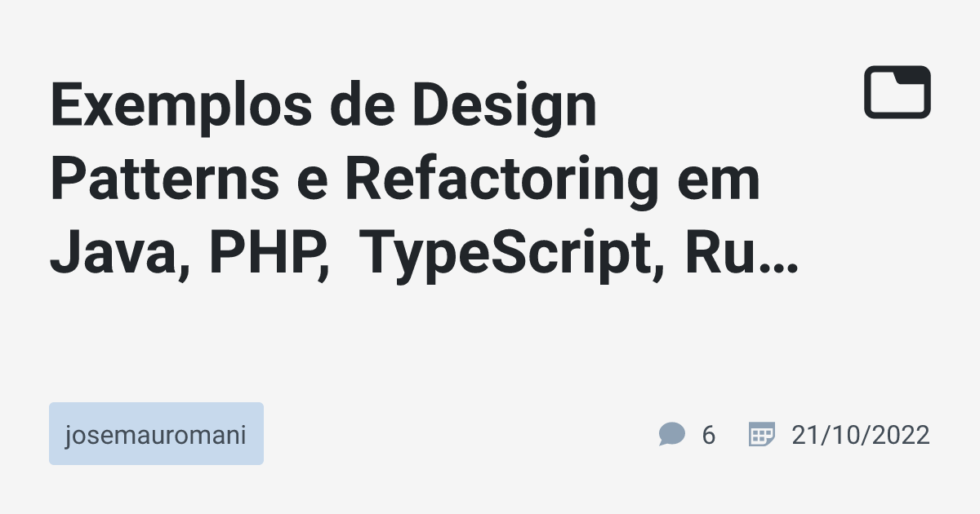Click the comment speech bubble icon
Viewport: 980px width, 514px height.
671,435
